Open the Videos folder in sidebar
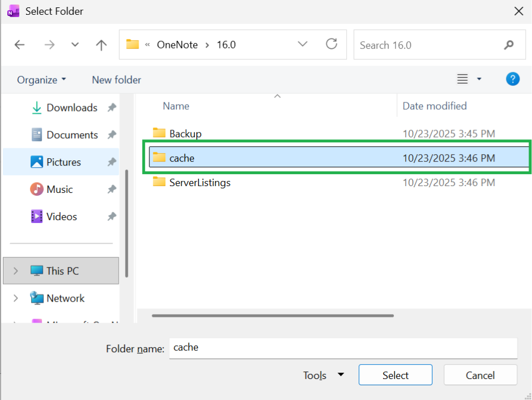 (62, 216)
